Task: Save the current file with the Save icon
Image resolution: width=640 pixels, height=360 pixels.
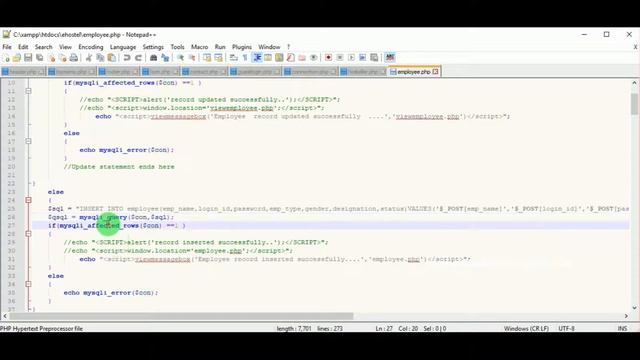Action: pyautogui.click(x=28, y=58)
